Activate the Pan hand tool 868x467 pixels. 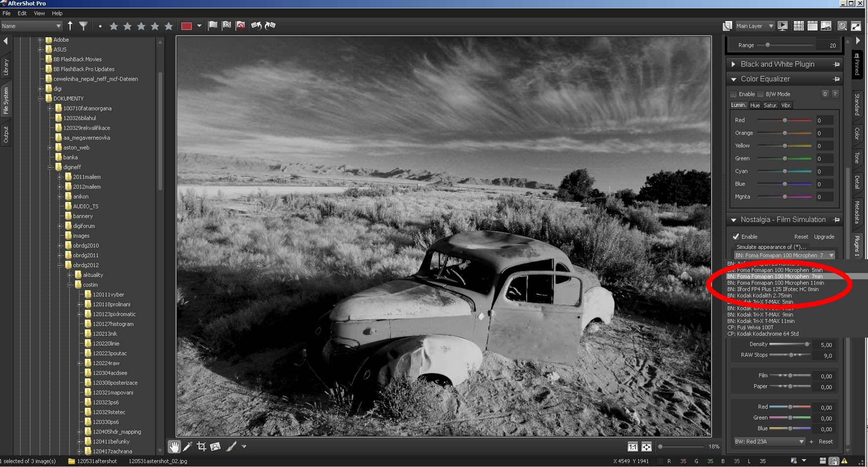coord(174,446)
